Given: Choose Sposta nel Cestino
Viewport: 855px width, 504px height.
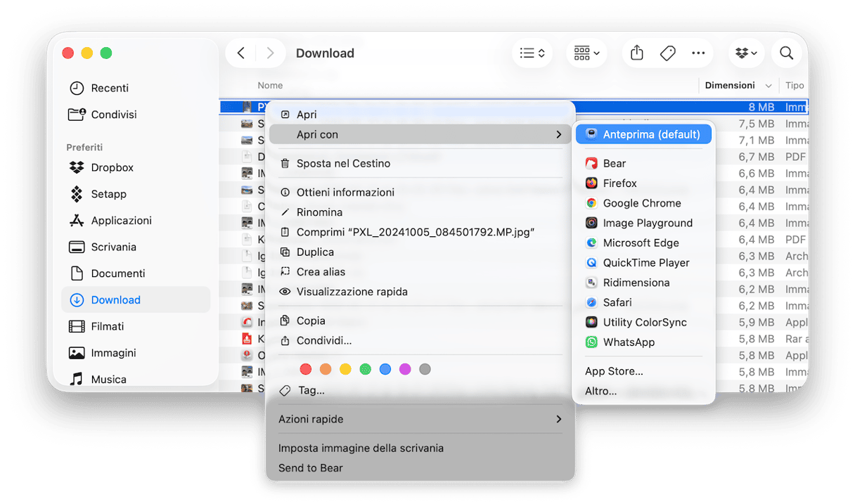Looking at the screenshot, I should coord(420,163).
